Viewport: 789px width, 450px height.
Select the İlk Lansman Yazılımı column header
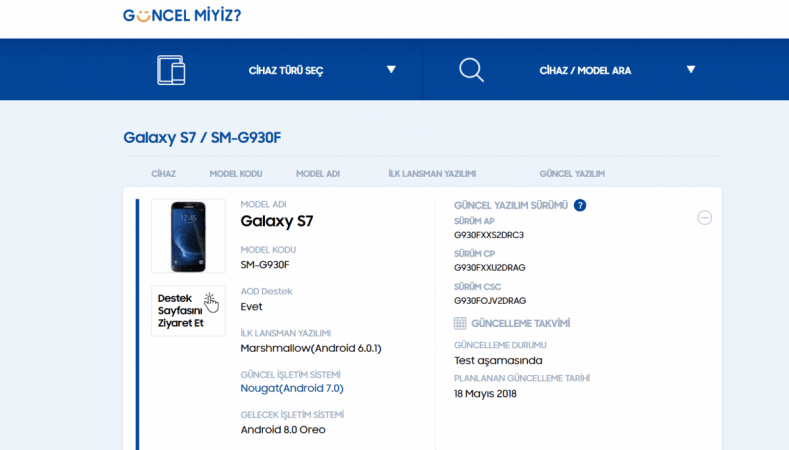(432, 174)
